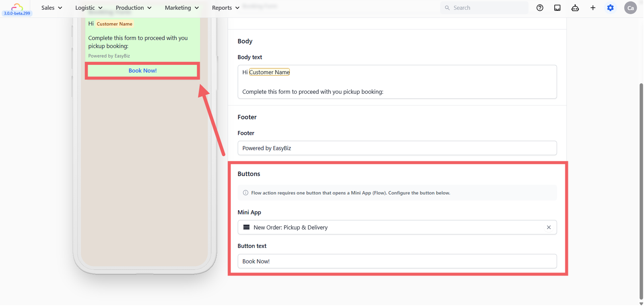Open the Production dropdown menu
644x306 pixels.
tap(134, 8)
